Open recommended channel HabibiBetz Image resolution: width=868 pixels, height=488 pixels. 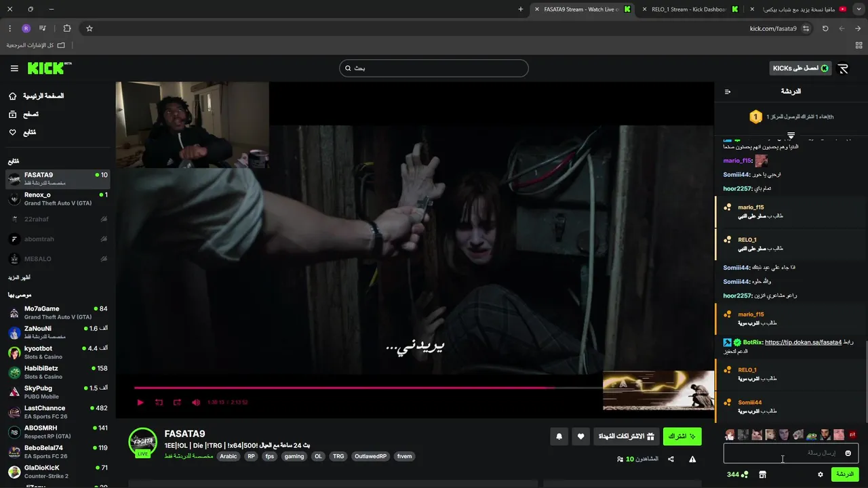[x=58, y=372]
